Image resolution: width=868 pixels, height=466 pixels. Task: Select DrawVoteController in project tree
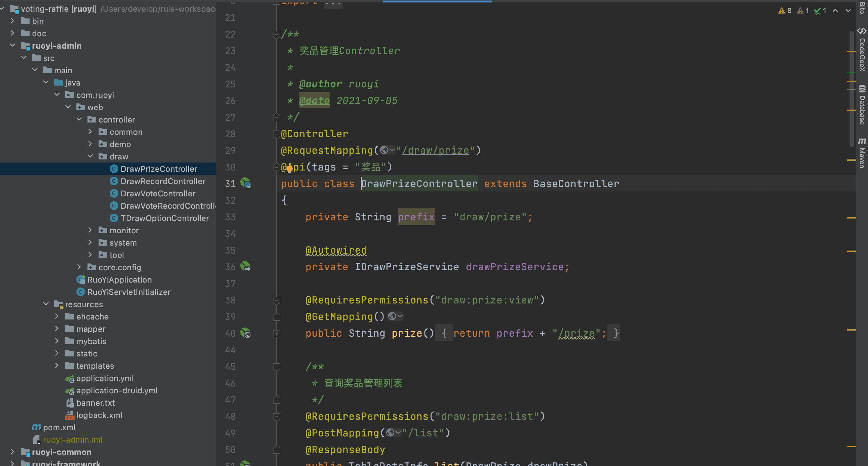158,193
